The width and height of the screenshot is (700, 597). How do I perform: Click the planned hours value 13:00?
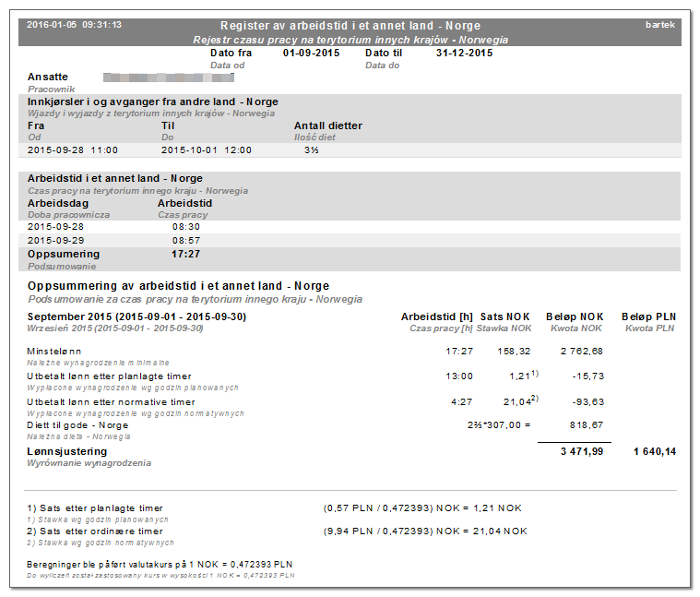point(459,376)
